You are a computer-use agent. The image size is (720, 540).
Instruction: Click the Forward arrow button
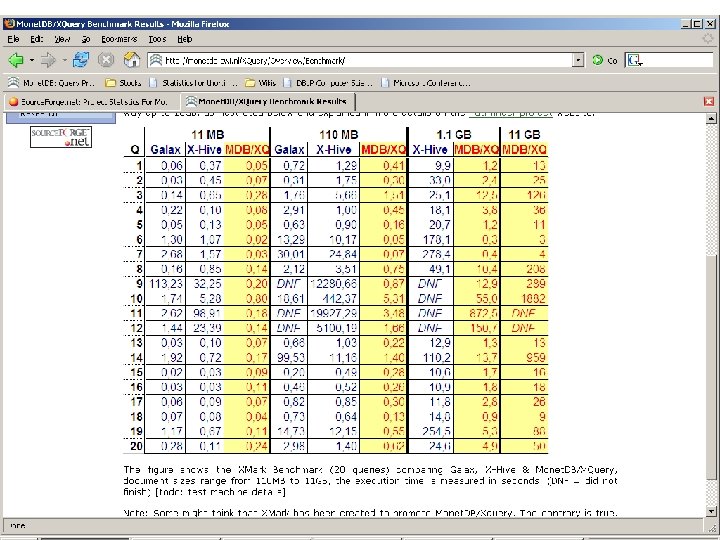pos(48,60)
